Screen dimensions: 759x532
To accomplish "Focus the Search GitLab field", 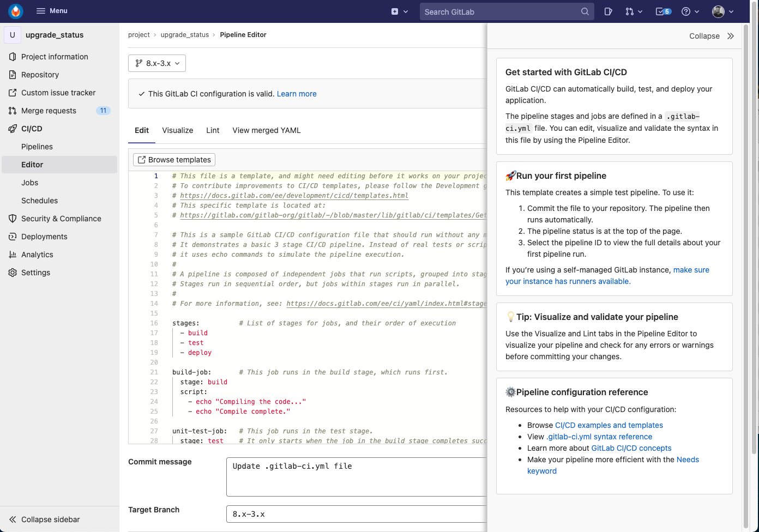I will tap(506, 11).
